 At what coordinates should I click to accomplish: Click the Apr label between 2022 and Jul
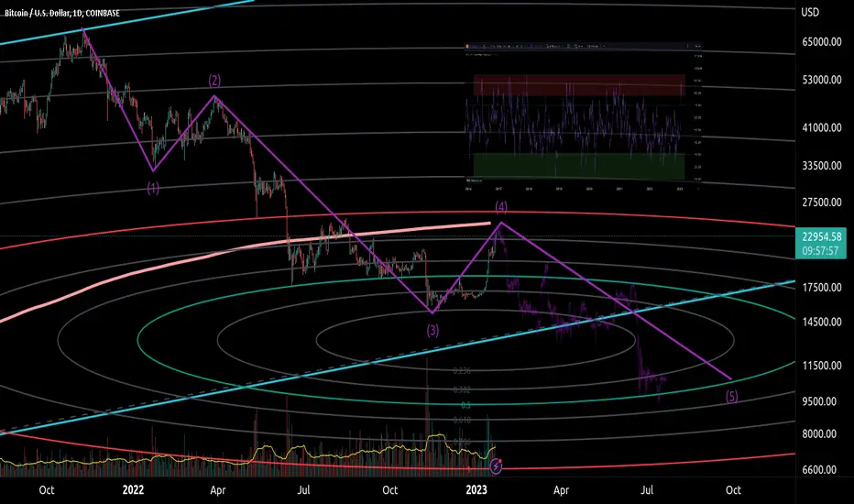point(218,490)
